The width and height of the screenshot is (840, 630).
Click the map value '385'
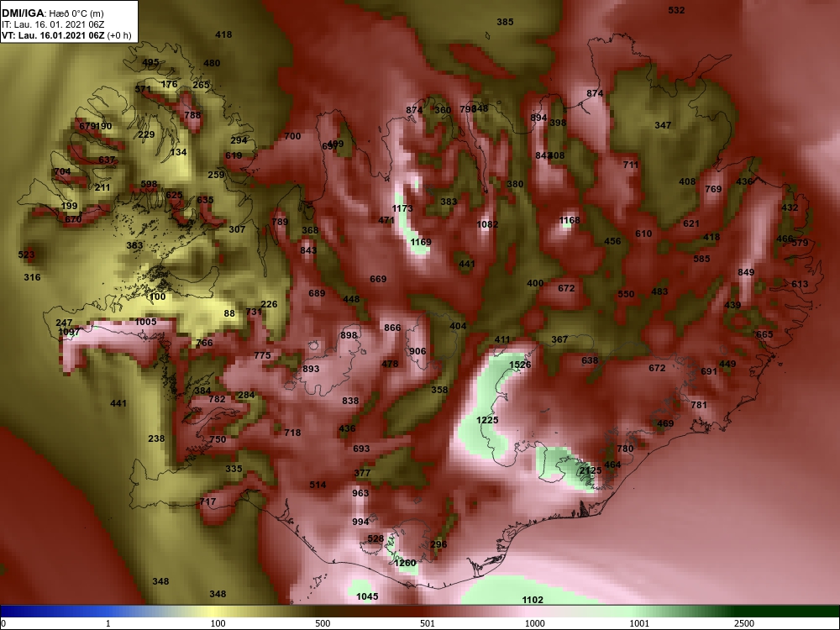tap(505, 22)
